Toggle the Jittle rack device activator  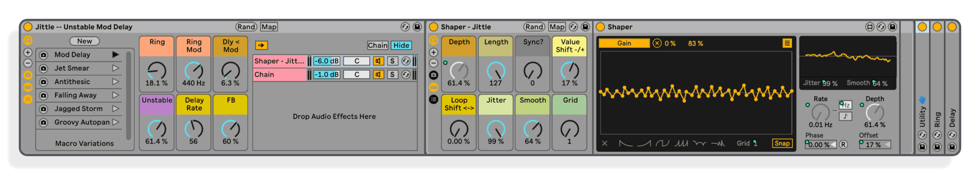(x=28, y=27)
